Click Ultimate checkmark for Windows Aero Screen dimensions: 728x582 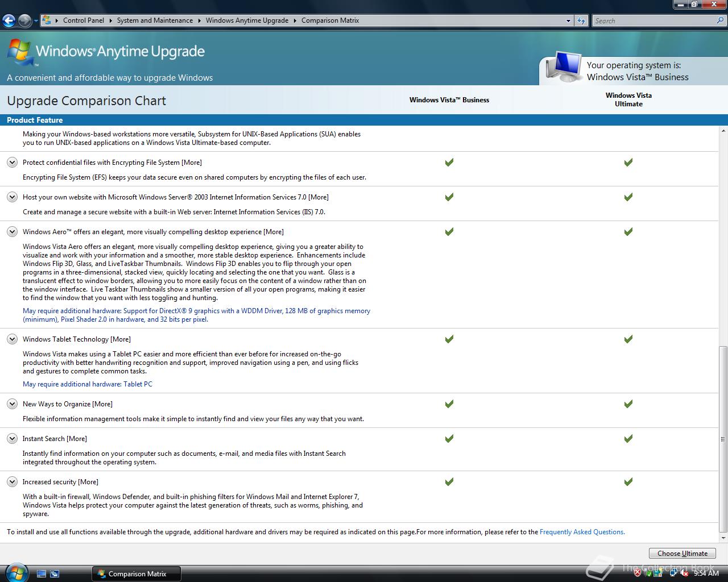point(628,232)
